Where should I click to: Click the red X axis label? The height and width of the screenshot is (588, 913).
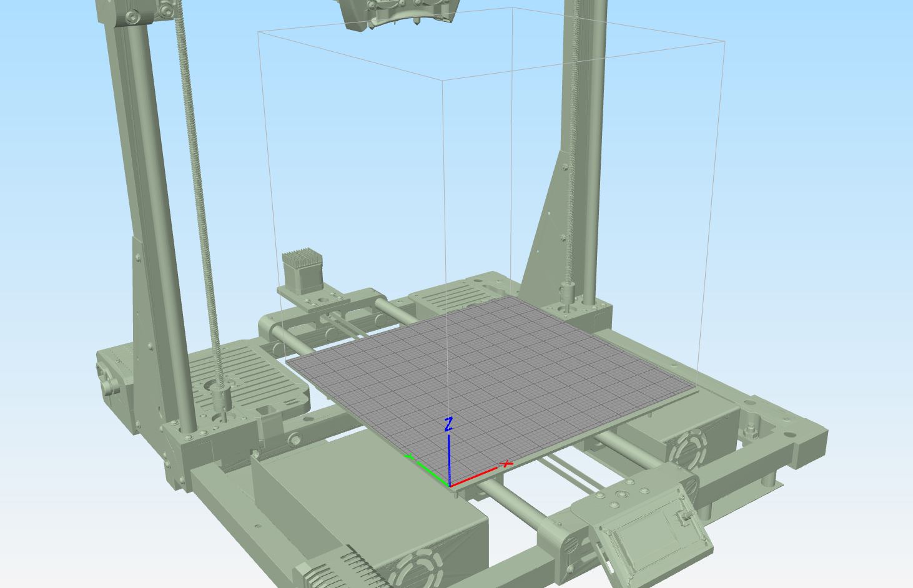click(507, 464)
